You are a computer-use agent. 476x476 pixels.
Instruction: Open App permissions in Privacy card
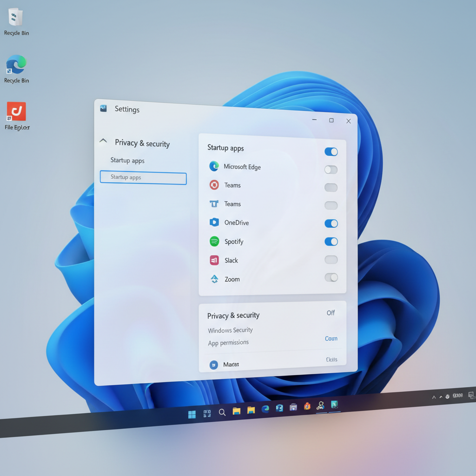pyautogui.click(x=228, y=343)
